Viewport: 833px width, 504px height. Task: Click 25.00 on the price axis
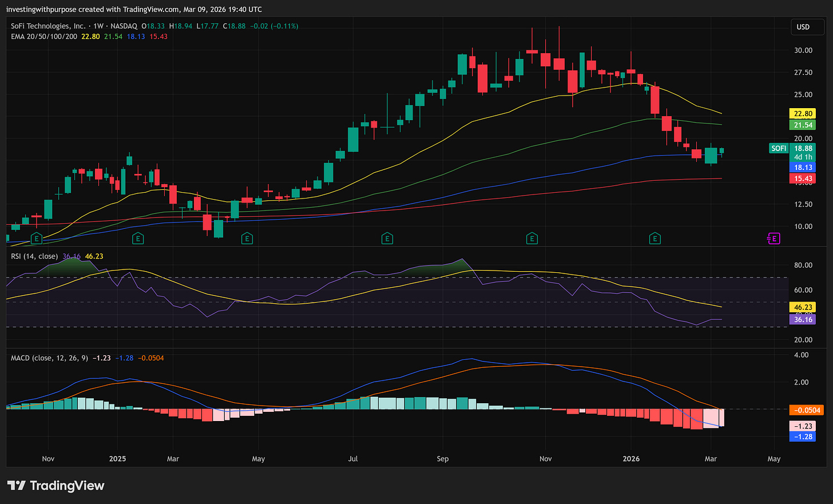[803, 94]
